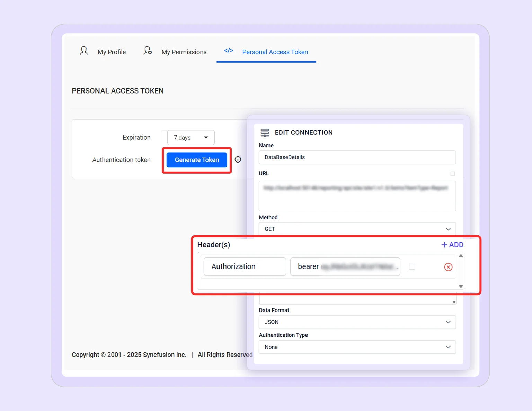Edit the Name field containing DataBaseDetails
Image resolution: width=532 pixels, height=411 pixels.
point(357,157)
